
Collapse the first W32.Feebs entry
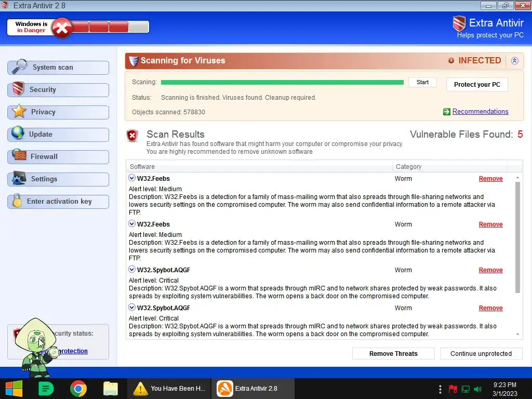tap(131, 178)
